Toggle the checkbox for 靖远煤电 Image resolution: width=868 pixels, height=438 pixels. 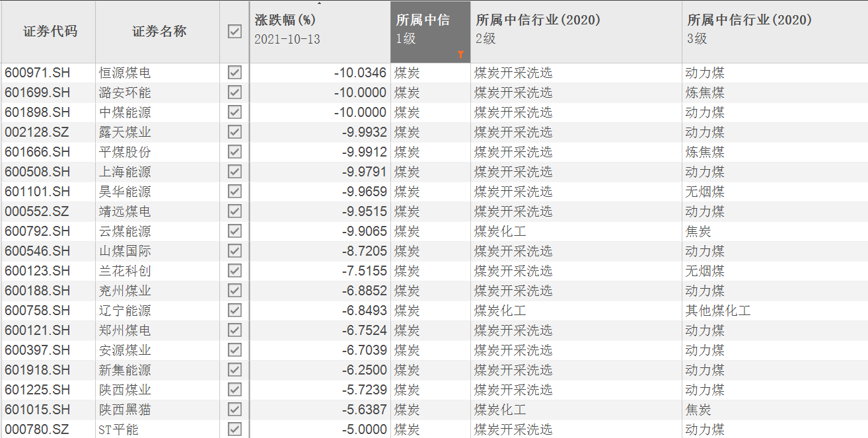(235, 211)
